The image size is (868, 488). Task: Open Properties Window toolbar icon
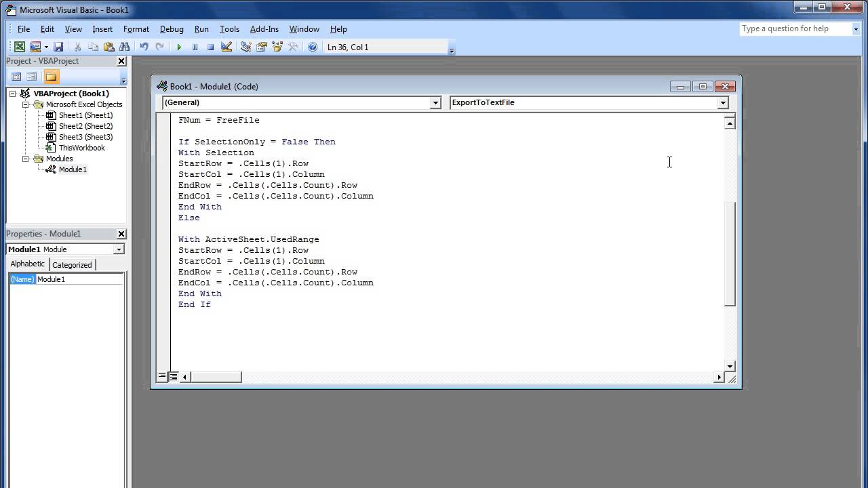262,47
